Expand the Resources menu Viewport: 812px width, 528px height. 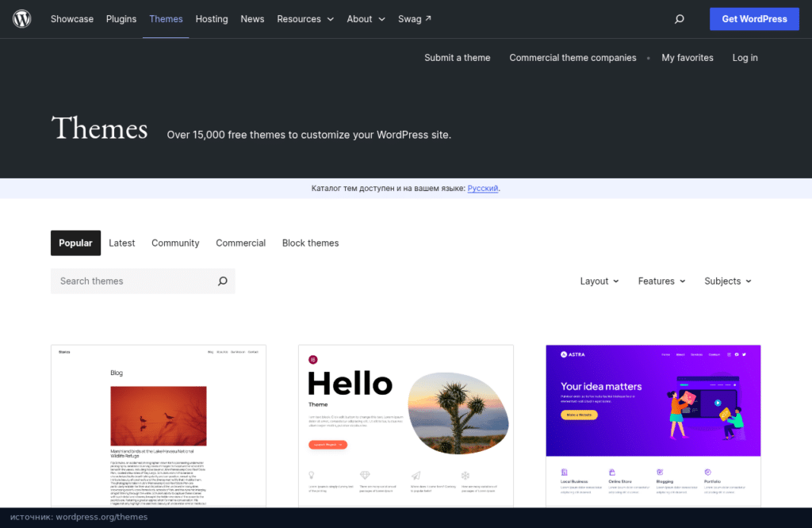click(305, 19)
